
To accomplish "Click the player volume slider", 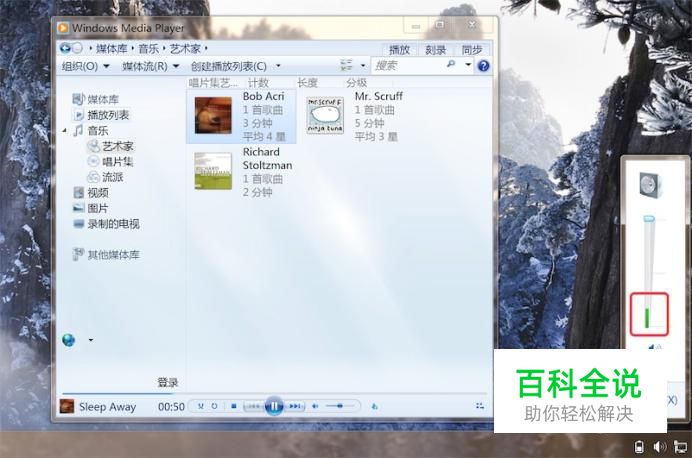I will (340, 406).
